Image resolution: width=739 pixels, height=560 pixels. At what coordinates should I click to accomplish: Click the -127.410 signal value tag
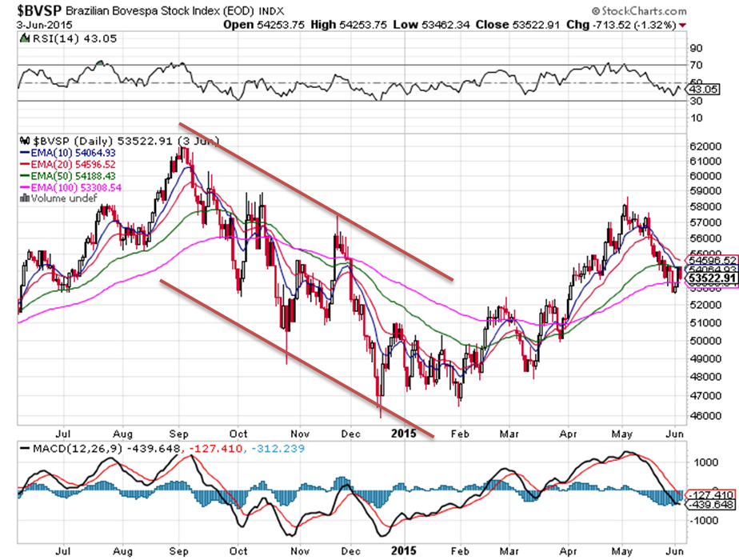(708, 494)
